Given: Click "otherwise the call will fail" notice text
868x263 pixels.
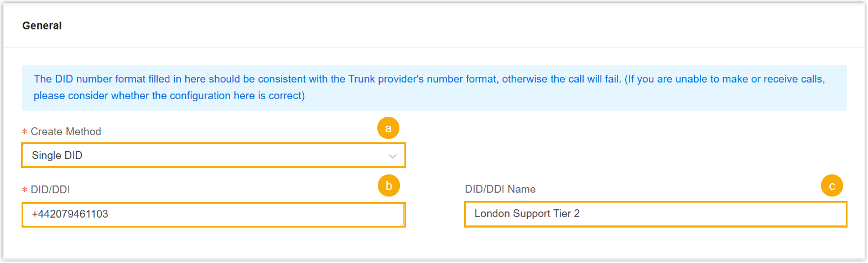Looking at the screenshot, I should [x=561, y=79].
